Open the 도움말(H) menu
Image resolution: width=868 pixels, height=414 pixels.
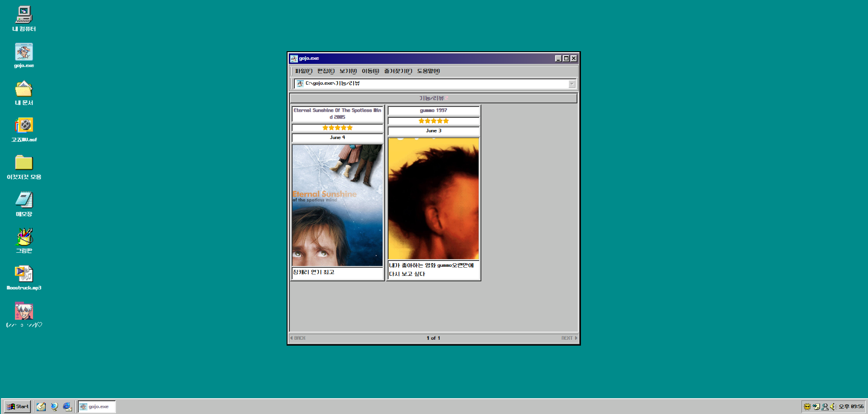coord(428,71)
